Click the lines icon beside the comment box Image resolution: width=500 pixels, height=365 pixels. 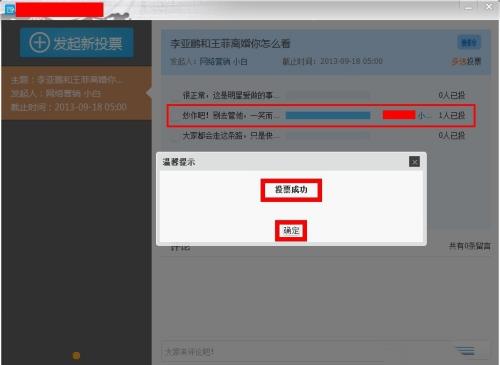tap(466, 351)
